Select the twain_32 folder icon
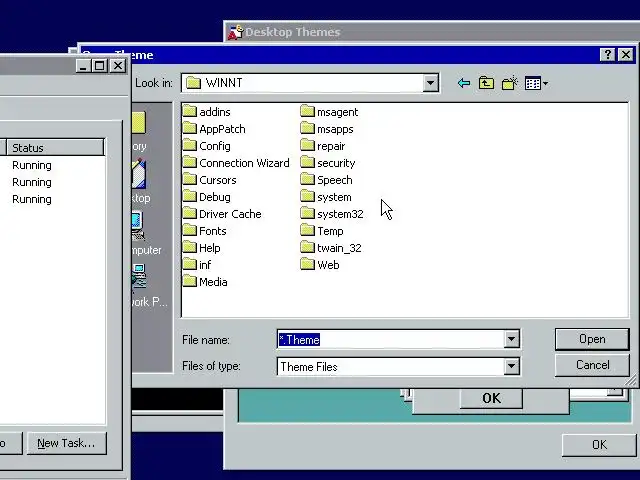 [307, 247]
